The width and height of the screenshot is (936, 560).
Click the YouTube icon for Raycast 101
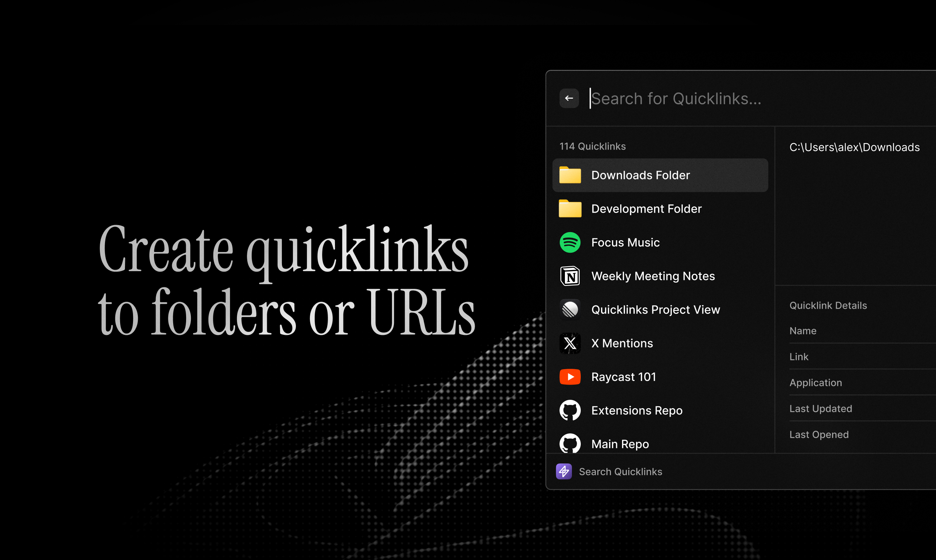click(570, 377)
